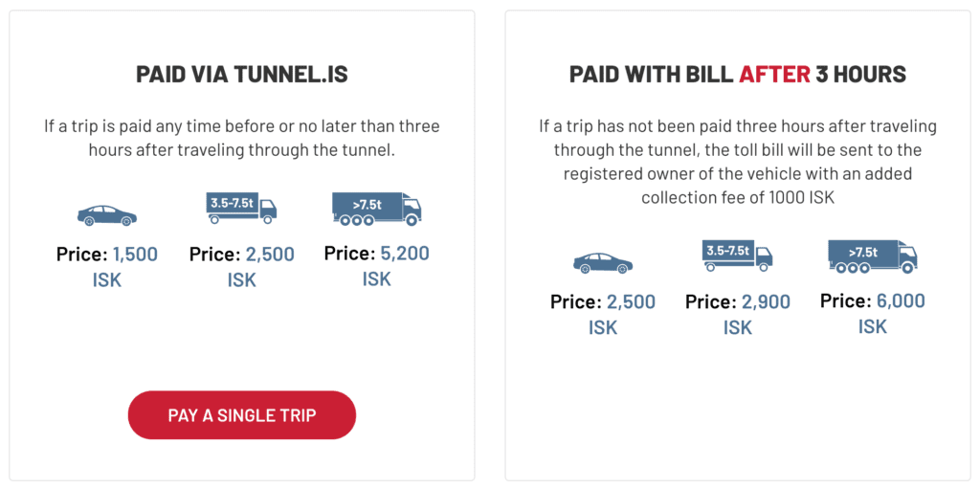
Task: Click the 'PAID VIA TUNNEL.IS' heading
Action: pyautogui.click(x=241, y=75)
